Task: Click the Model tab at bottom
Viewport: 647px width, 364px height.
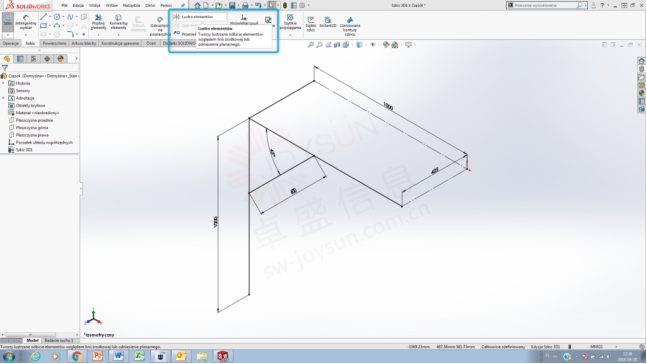Action: point(32,340)
